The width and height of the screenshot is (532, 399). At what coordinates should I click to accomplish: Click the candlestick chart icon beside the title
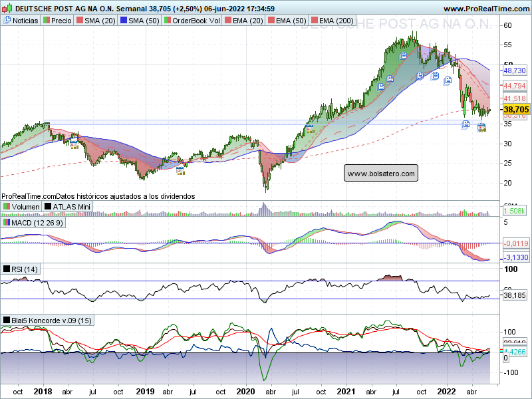pyautogui.click(x=7, y=8)
